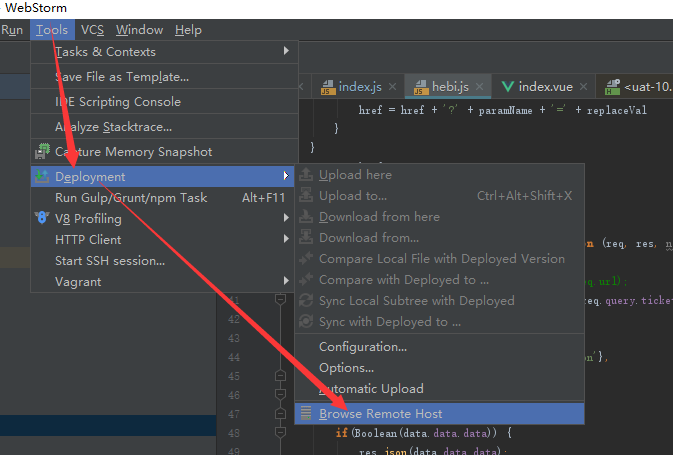Open deployment Configuration...
This screenshot has width=673, height=455.
tap(440, 347)
